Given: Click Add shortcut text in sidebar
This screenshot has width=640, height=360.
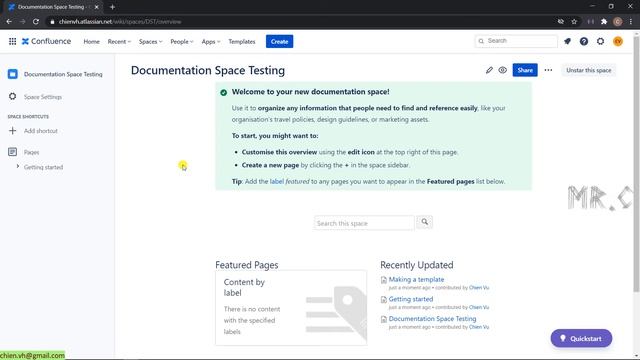Looking at the screenshot, I should [41, 131].
